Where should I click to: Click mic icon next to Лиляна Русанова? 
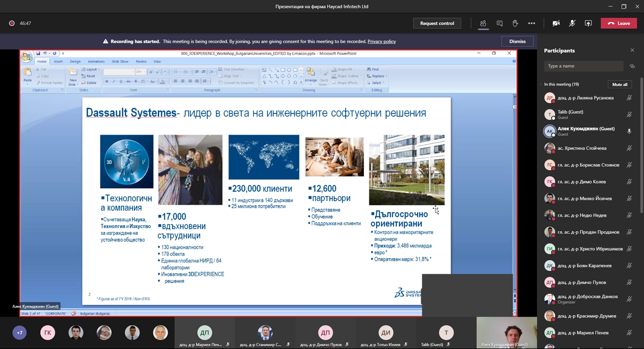(x=629, y=98)
